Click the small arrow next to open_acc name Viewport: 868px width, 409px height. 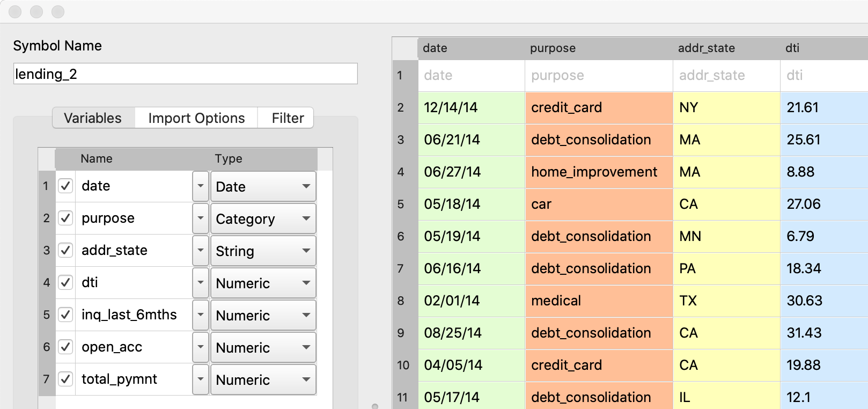pyautogui.click(x=201, y=347)
